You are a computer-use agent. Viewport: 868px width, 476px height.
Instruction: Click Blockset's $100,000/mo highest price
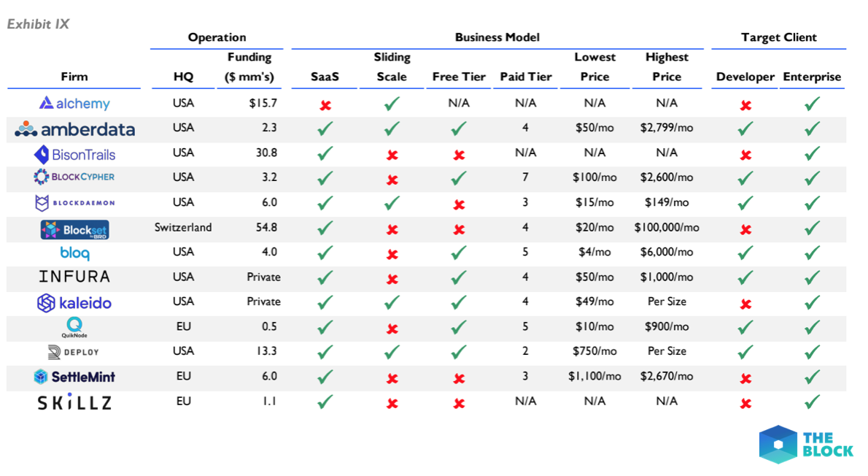(x=667, y=227)
